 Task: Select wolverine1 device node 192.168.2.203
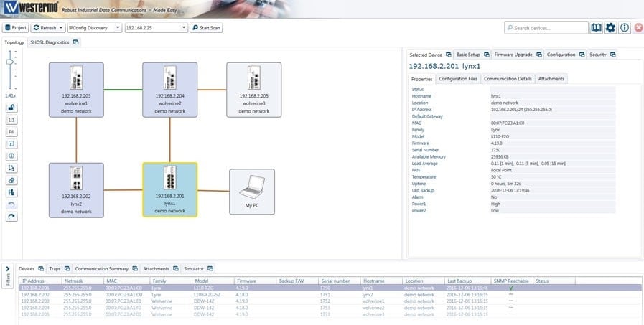(76, 90)
